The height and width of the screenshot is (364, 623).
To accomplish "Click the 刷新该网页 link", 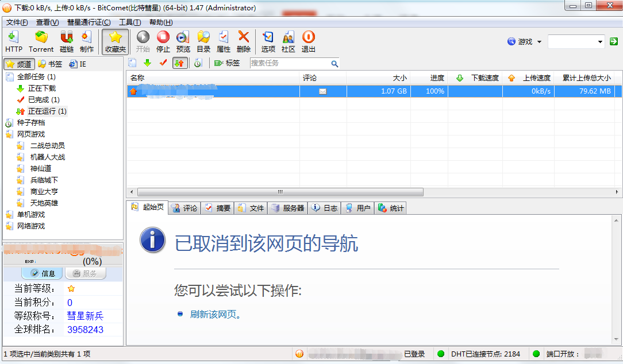I will point(213,314).
